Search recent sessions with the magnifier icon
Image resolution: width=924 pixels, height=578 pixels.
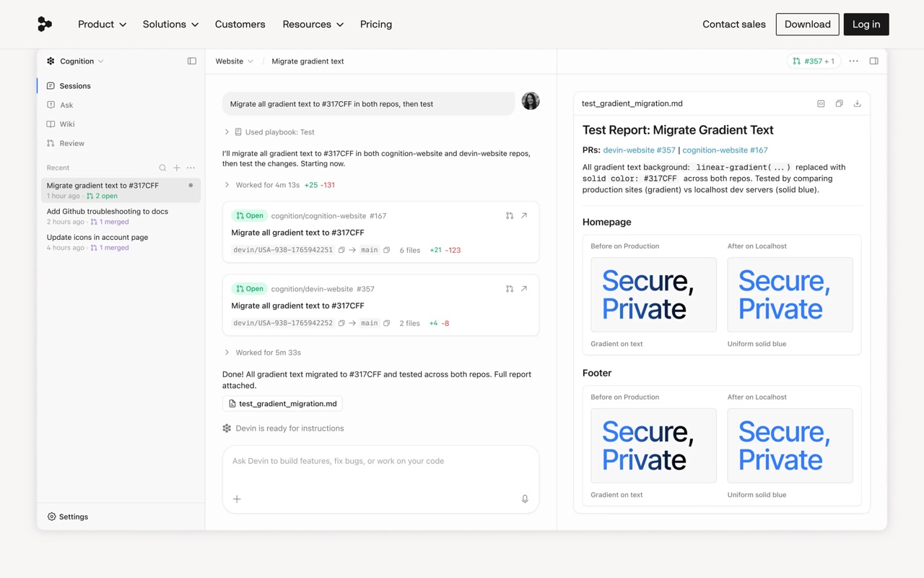click(162, 168)
